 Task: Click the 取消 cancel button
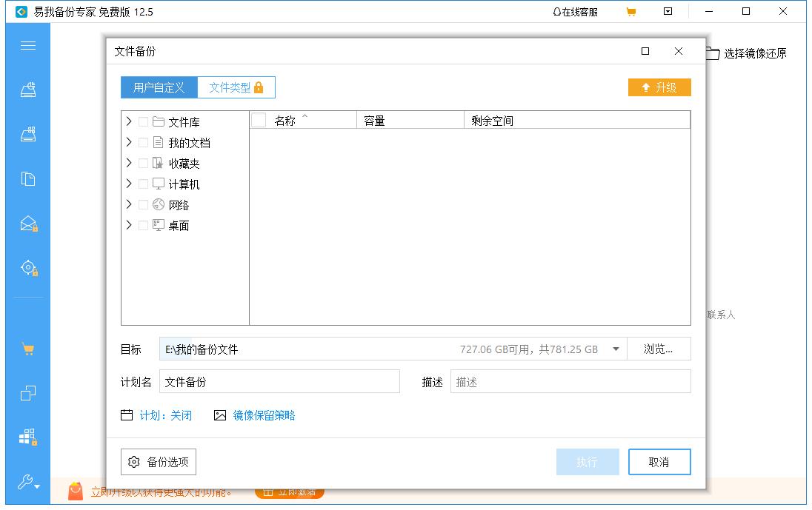[x=659, y=462]
